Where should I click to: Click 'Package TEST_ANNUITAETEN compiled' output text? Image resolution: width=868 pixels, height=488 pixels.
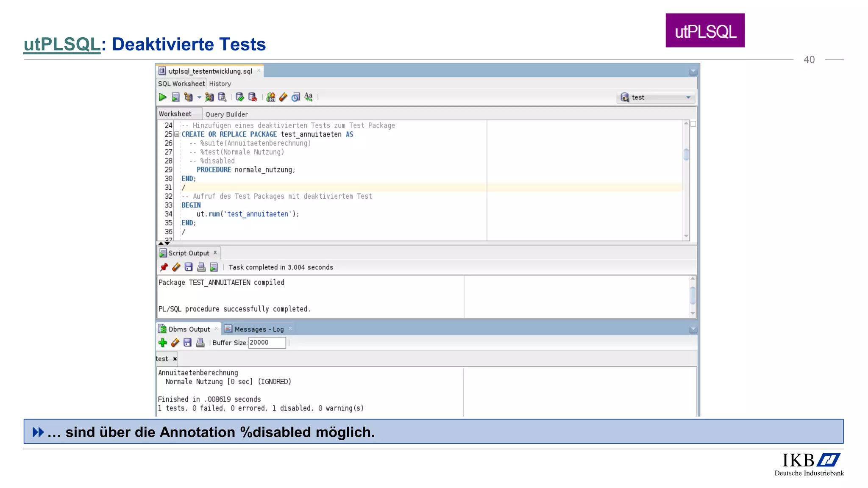pos(221,283)
